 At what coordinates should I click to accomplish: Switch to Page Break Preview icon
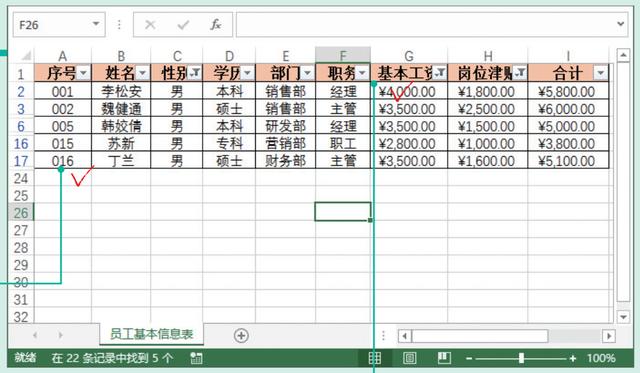[444, 358]
